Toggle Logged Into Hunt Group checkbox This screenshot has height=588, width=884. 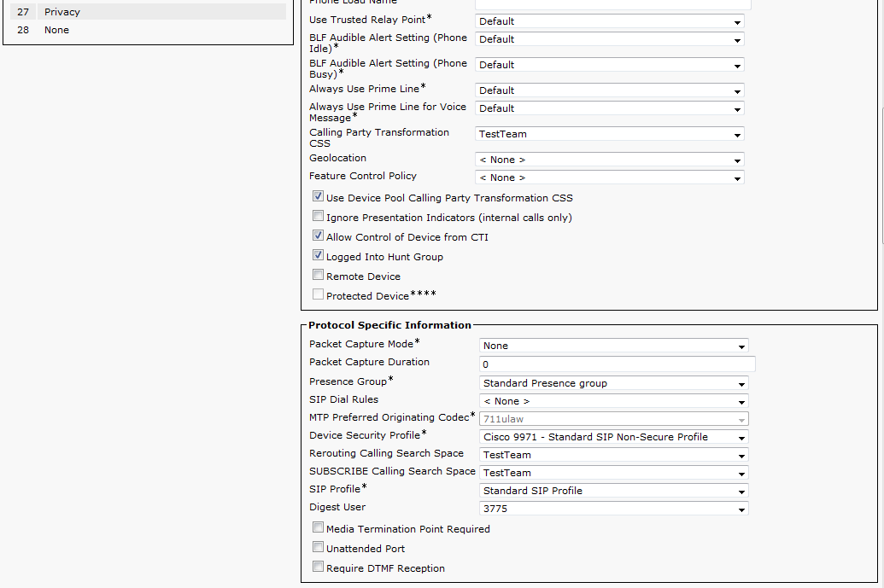click(319, 256)
